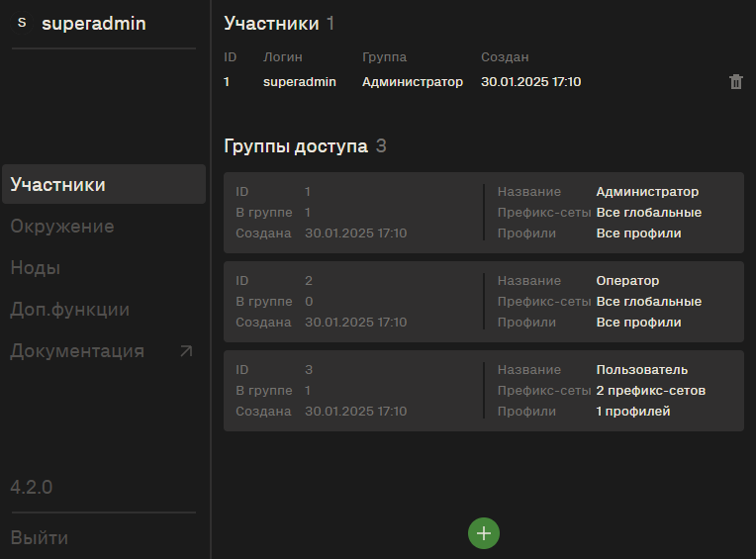Open the Администратор access group card
Image resolution: width=756 pixels, height=559 pixels.
pos(484,213)
